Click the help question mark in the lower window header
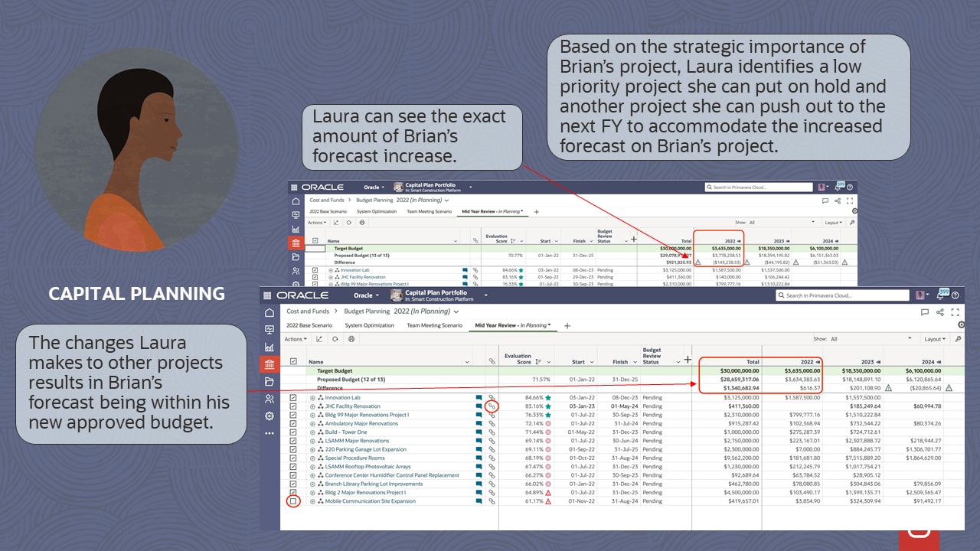 tap(956, 295)
